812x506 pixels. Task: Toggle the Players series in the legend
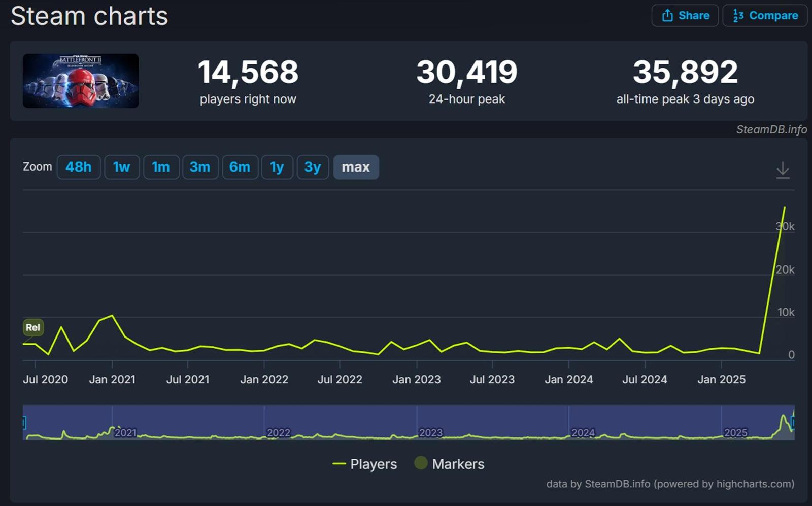pyautogui.click(x=365, y=464)
